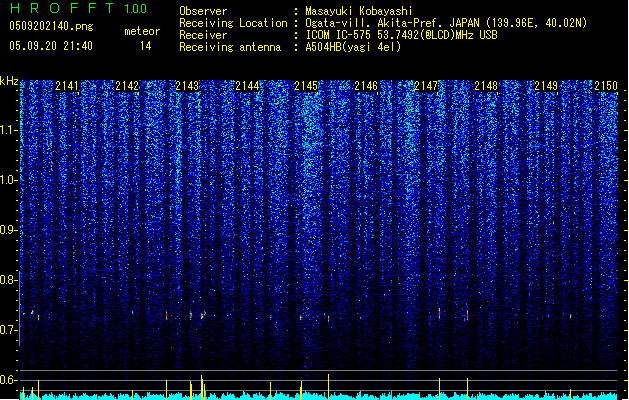The width and height of the screenshot is (629, 400).
Task: Select the file name 0509202140.png
Action: coord(51,26)
